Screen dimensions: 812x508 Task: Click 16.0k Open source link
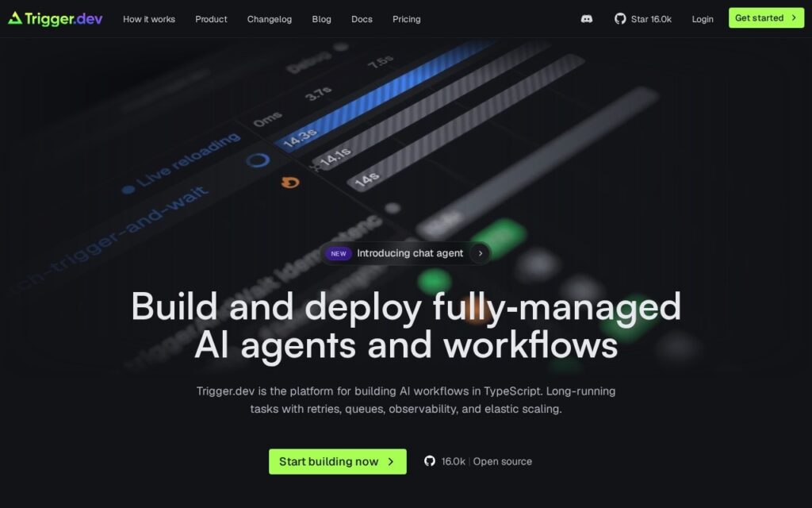478,461
